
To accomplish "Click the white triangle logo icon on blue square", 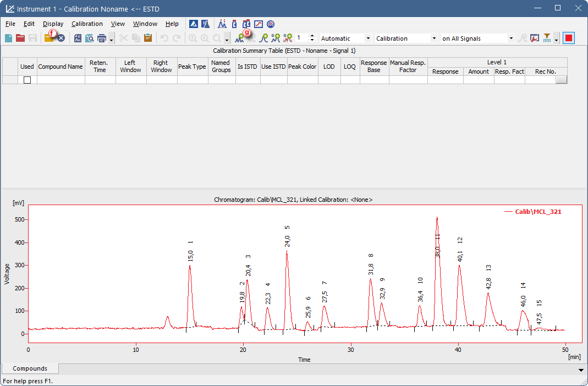I will pos(194,24).
